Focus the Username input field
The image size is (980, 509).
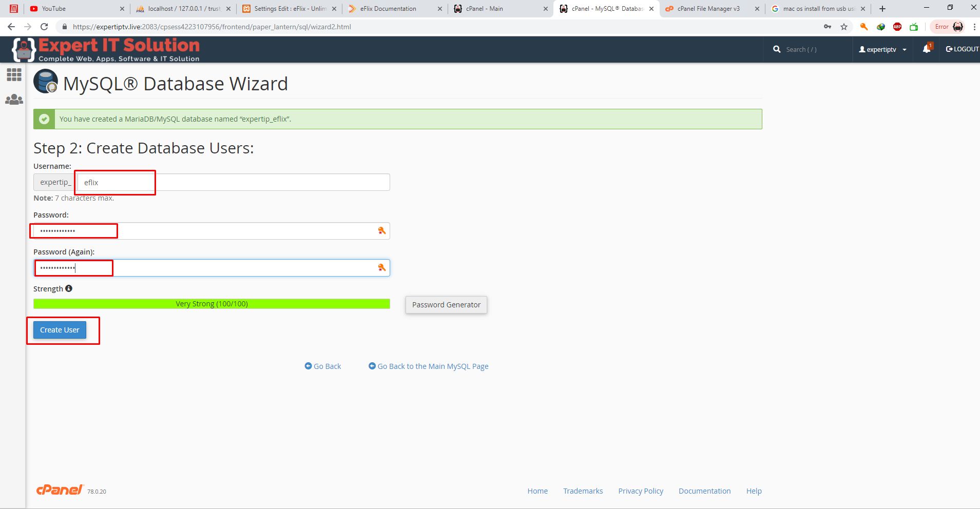click(x=234, y=182)
